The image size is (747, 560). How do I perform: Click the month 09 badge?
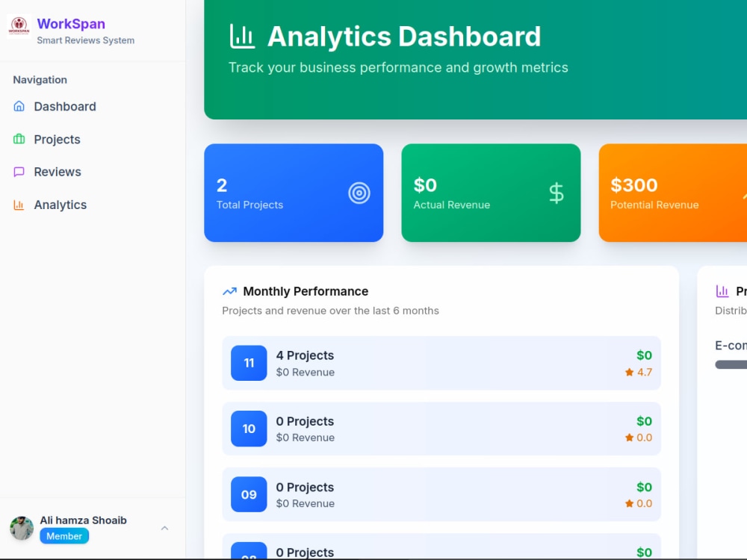(x=249, y=494)
